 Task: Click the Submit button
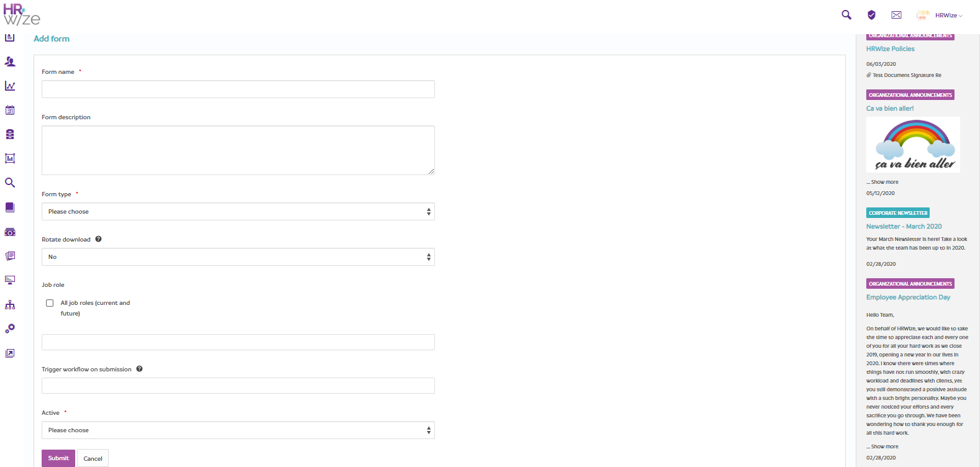(x=58, y=458)
